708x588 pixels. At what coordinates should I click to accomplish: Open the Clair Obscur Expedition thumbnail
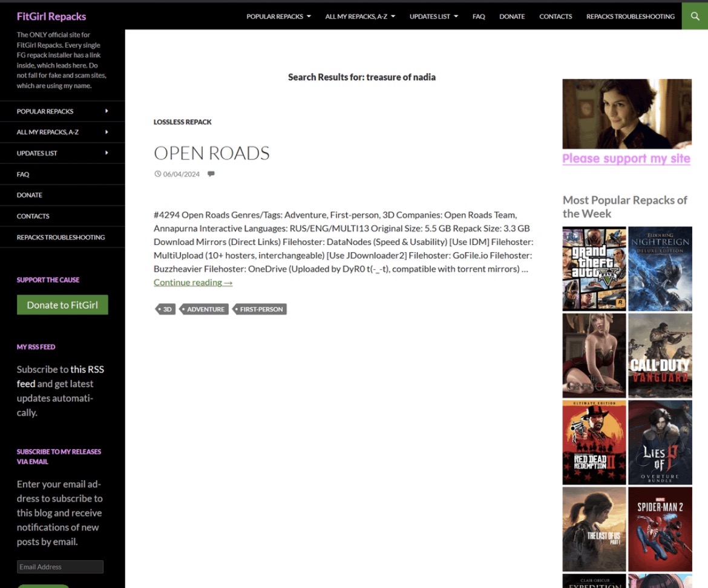coord(594,581)
